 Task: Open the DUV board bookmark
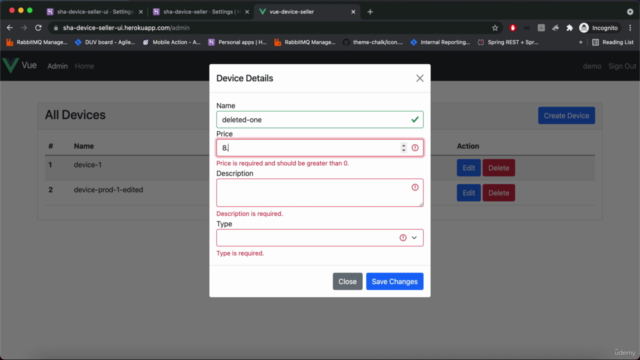coord(105,42)
